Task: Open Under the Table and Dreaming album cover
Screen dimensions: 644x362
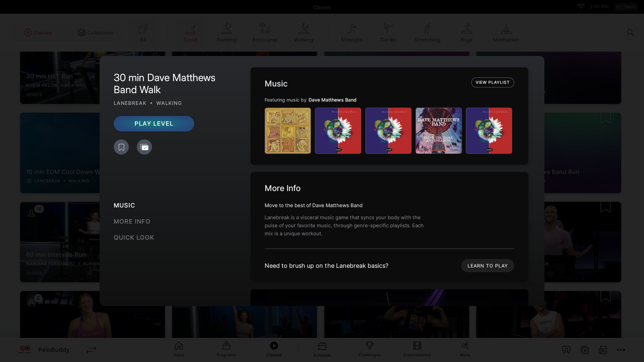Action: point(439,131)
